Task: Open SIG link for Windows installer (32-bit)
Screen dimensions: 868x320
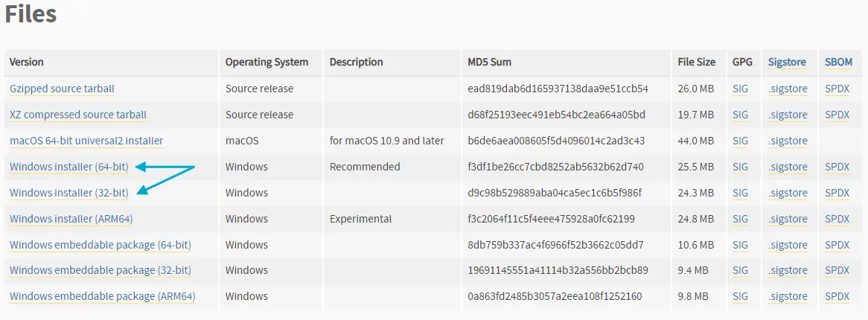Action: pos(740,193)
